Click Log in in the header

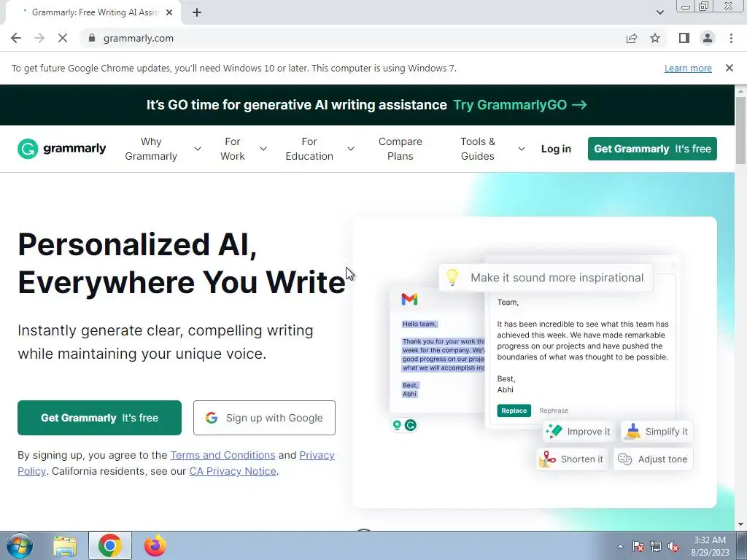[x=556, y=149]
